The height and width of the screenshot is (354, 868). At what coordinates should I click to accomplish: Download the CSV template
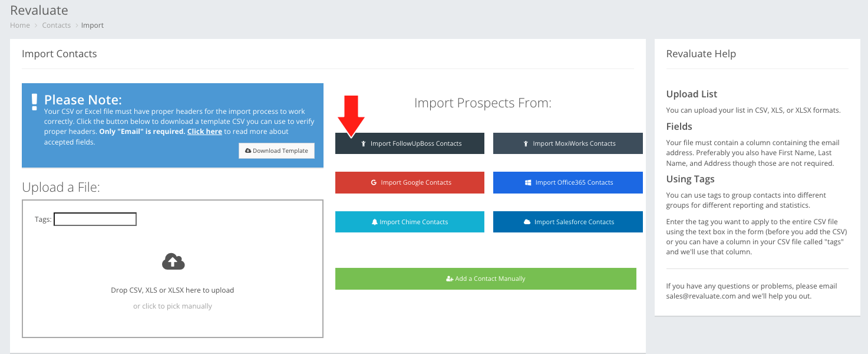[x=276, y=150]
